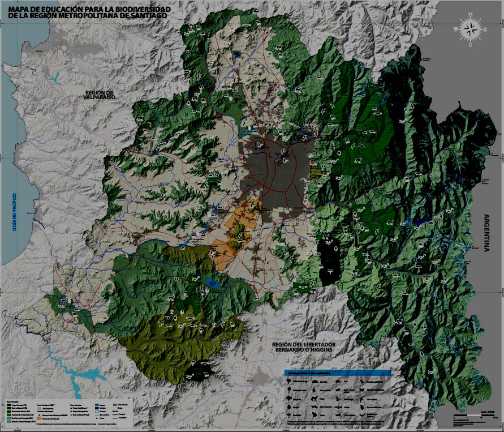
Task: Click the butterfly silhouette in the species legend
Action: (362, 390)
